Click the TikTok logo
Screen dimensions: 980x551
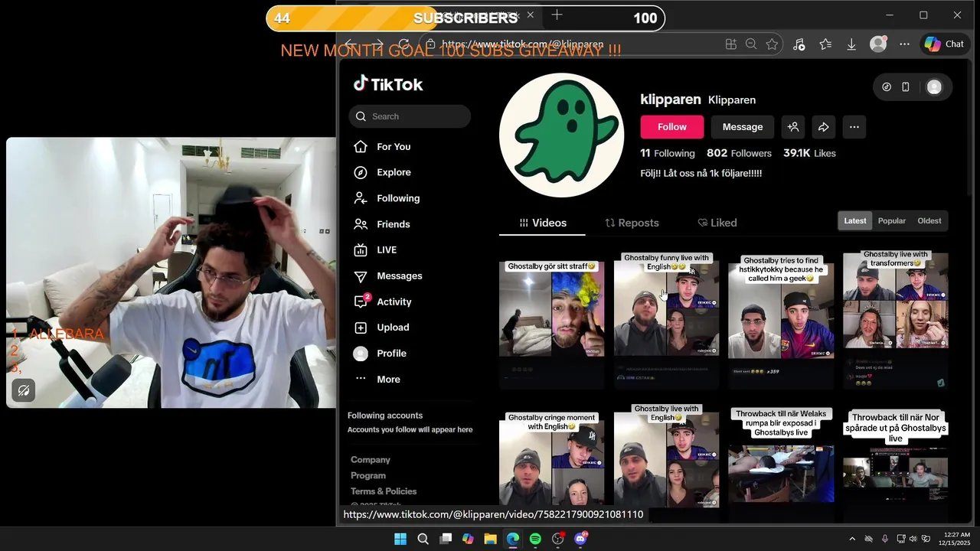[388, 84]
